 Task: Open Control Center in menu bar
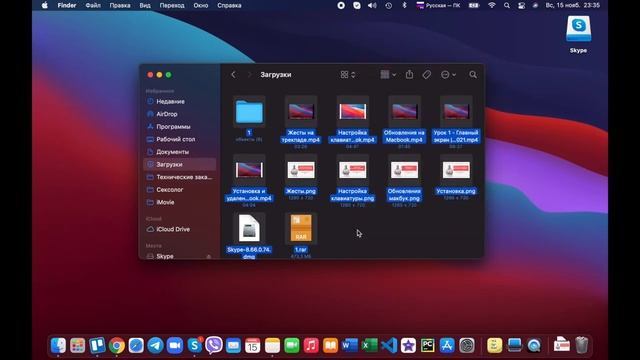point(521,5)
